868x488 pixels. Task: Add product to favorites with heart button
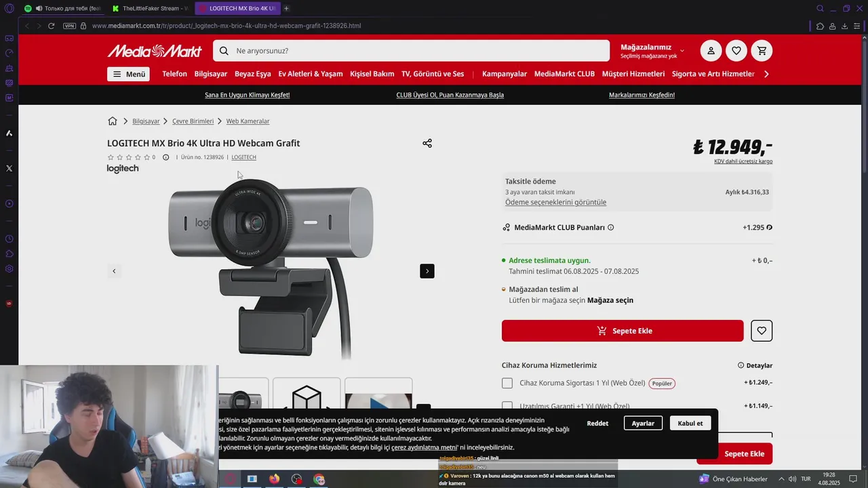pos(762,331)
